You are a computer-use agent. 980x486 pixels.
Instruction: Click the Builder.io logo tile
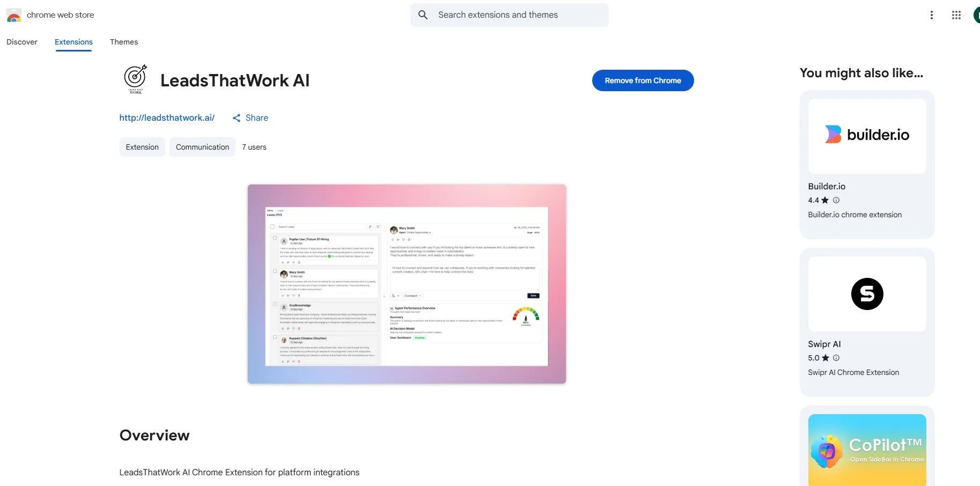coord(867,136)
